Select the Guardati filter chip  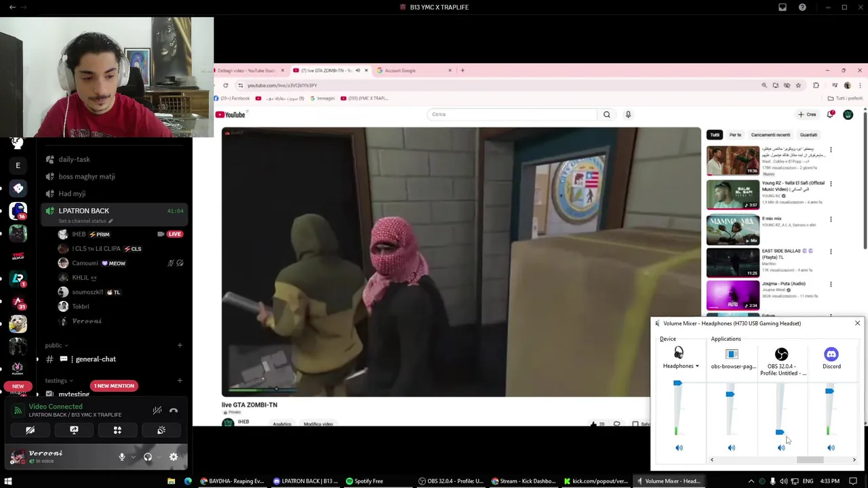tap(808, 135)
